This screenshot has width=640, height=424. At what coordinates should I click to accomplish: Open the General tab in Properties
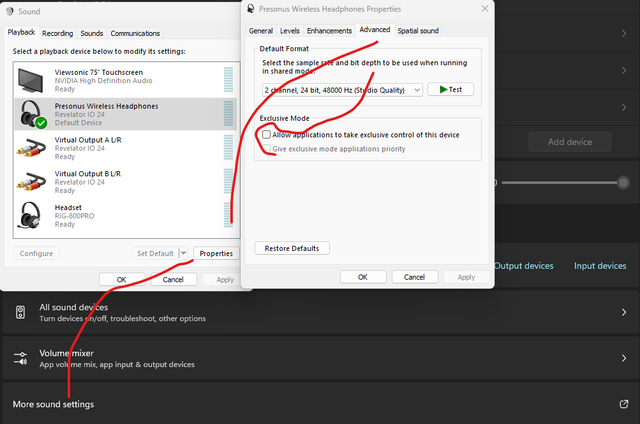tap(261, 31)
